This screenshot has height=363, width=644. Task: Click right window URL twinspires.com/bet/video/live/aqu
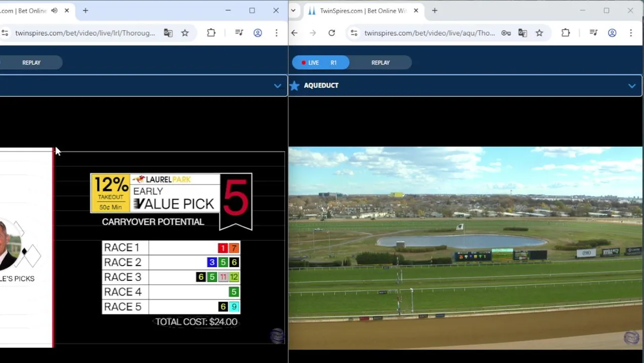[430, 33]
